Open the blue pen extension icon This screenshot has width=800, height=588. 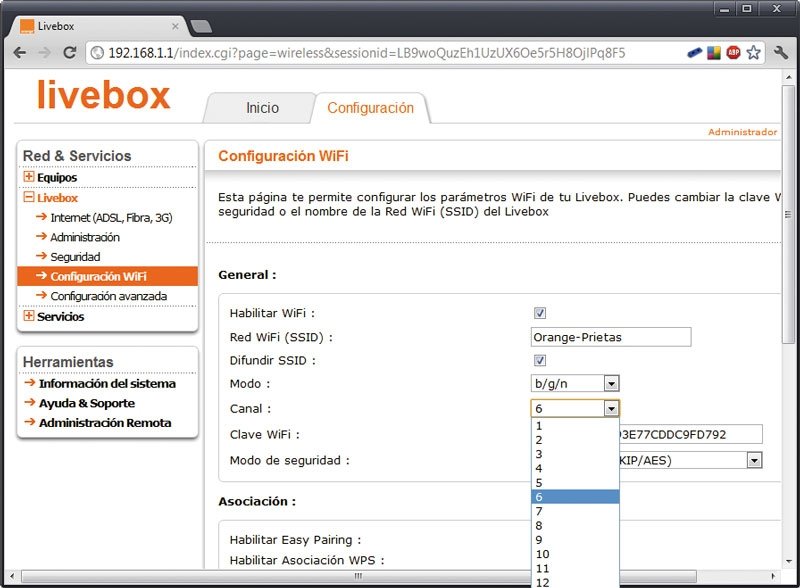point(694,53)
